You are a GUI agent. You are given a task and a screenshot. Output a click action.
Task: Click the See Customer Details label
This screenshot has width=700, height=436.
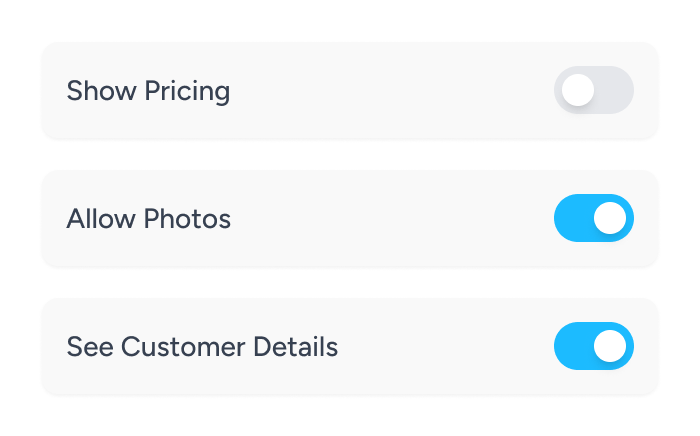pos(202,347)
